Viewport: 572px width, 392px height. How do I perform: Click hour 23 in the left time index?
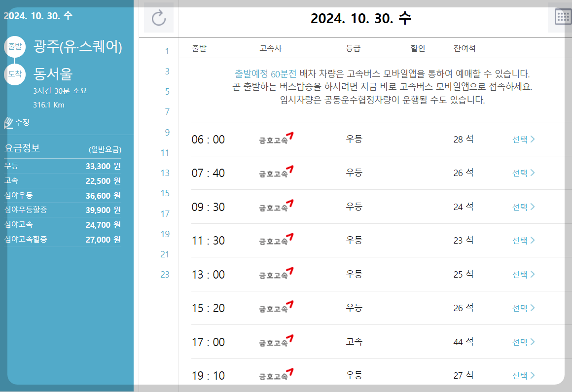165,274
